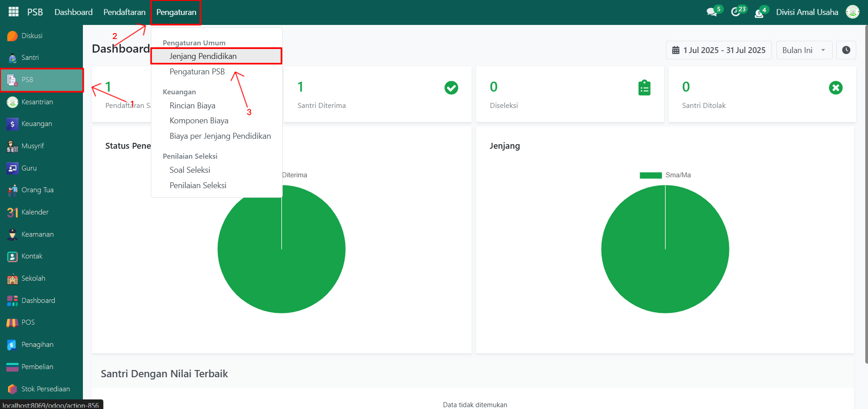Open the activities clock icon with badge 23
The width and height of the screenshot is (868, 409).
(736, 12)
